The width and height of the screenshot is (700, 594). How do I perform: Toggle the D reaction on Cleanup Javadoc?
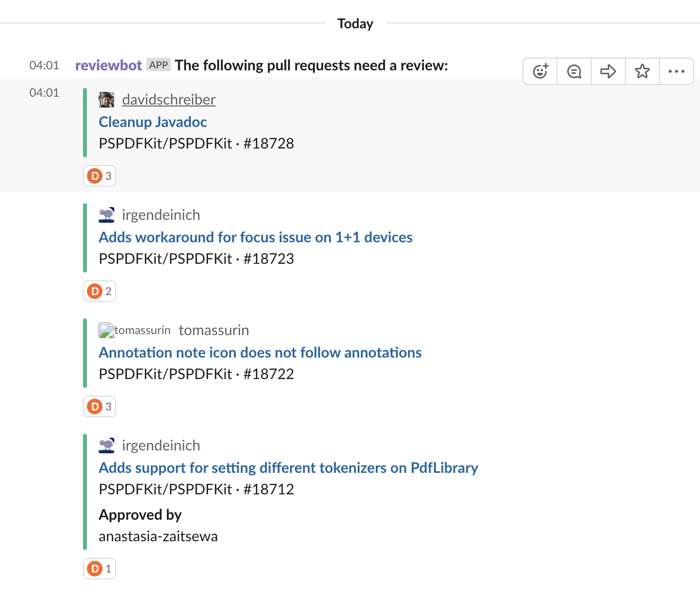pos(99,176)
